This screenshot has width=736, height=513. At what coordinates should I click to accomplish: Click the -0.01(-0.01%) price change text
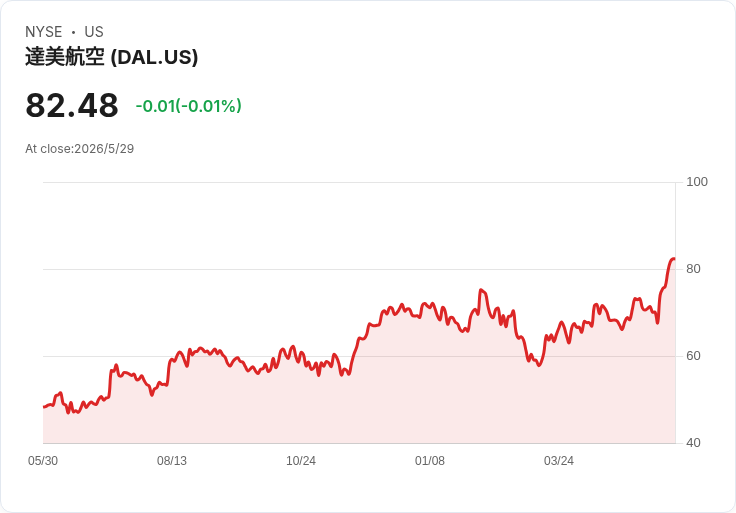188,106
